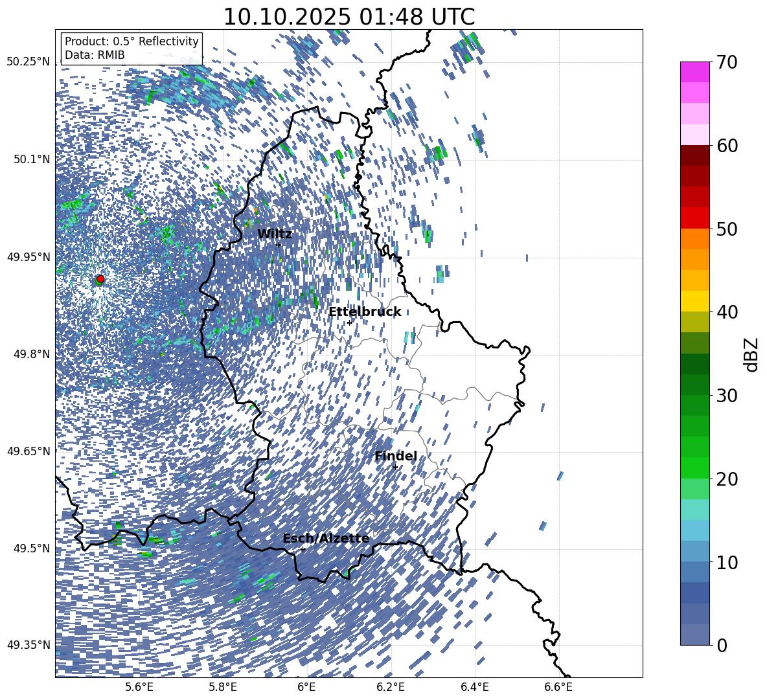Click the Findel cross marker
This screenshot has height=700, width=767.
[x=395, y=468]
